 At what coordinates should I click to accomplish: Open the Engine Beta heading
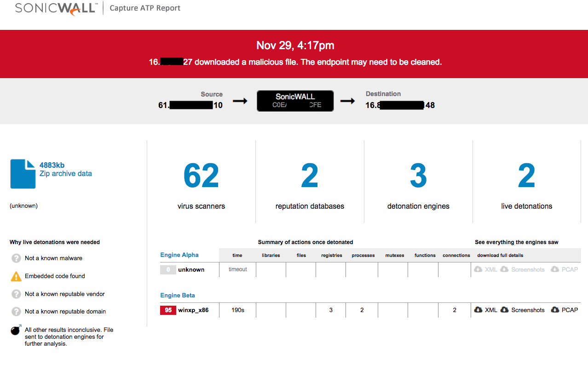point(178,296)
